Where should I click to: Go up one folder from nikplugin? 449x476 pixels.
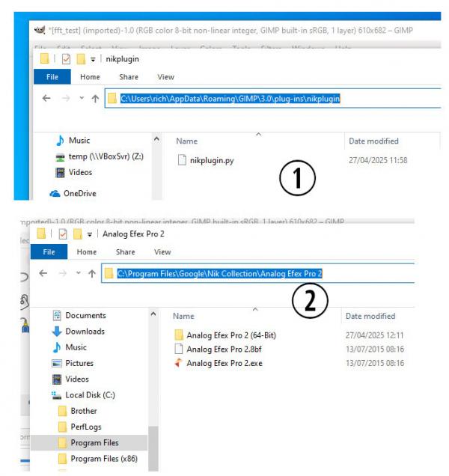point(95,98)
